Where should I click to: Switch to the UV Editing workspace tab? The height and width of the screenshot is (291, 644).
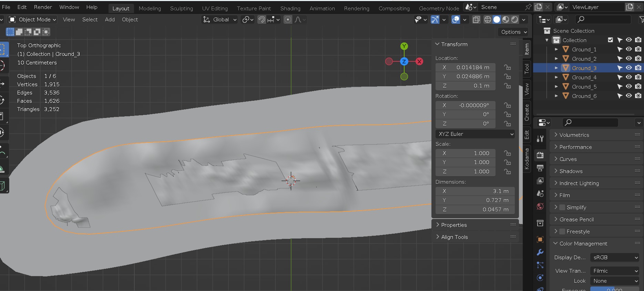215,8
